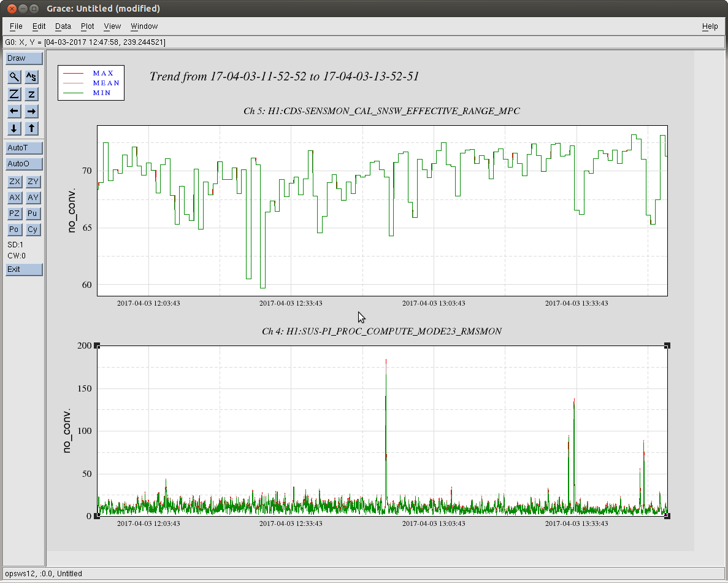Click the Cy button
The image size is (728, 583).
[x=33, y=229]
